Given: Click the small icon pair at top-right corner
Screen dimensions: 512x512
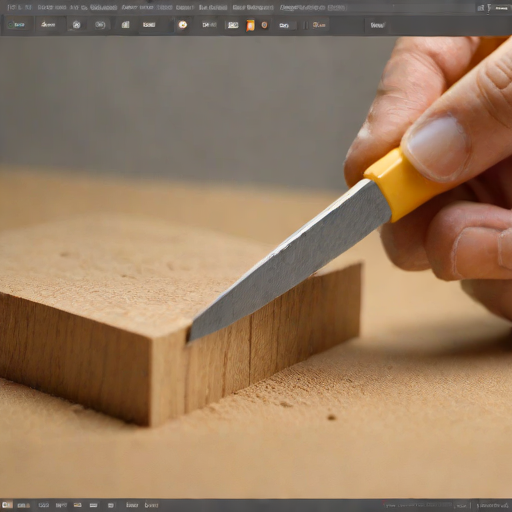Looking at the screenshot, I should 484,8.
